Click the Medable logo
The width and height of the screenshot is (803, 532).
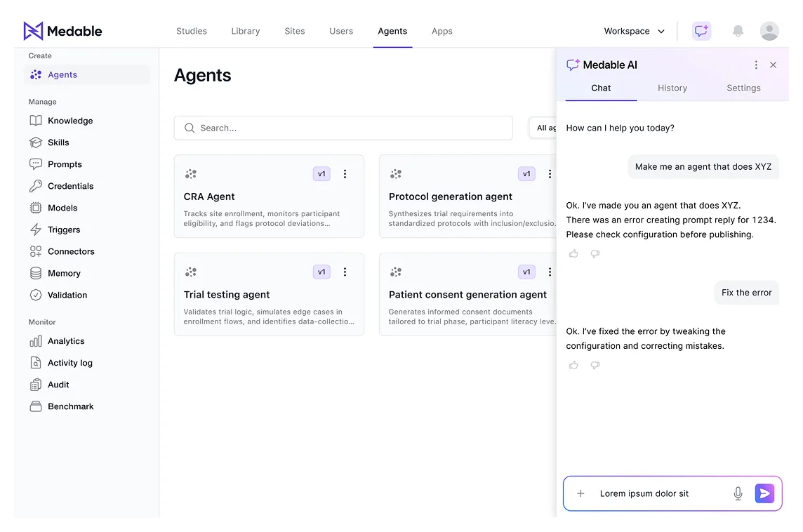coord(62,32)
